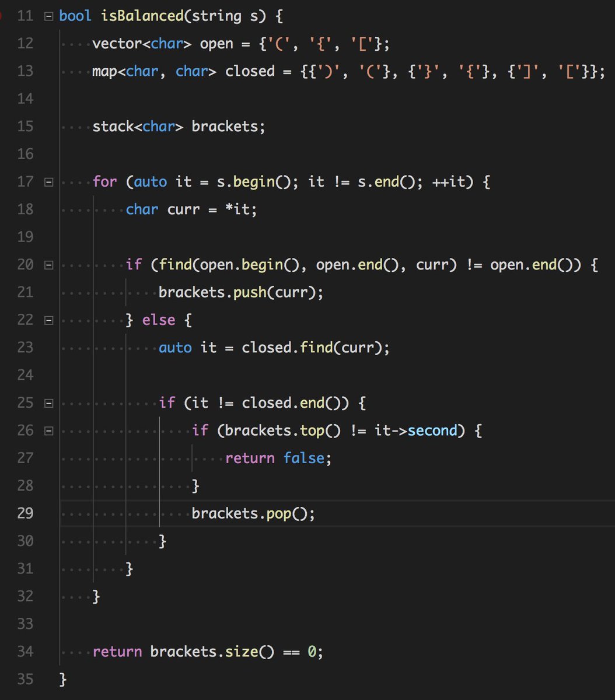Collapse the for loop fold on line 17

[x=49, y=181]
